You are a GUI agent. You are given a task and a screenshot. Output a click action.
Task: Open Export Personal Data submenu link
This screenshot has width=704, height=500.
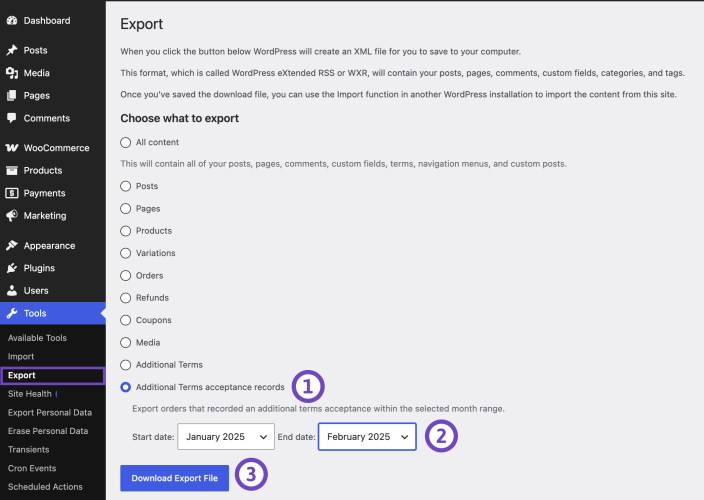(50, 412)
